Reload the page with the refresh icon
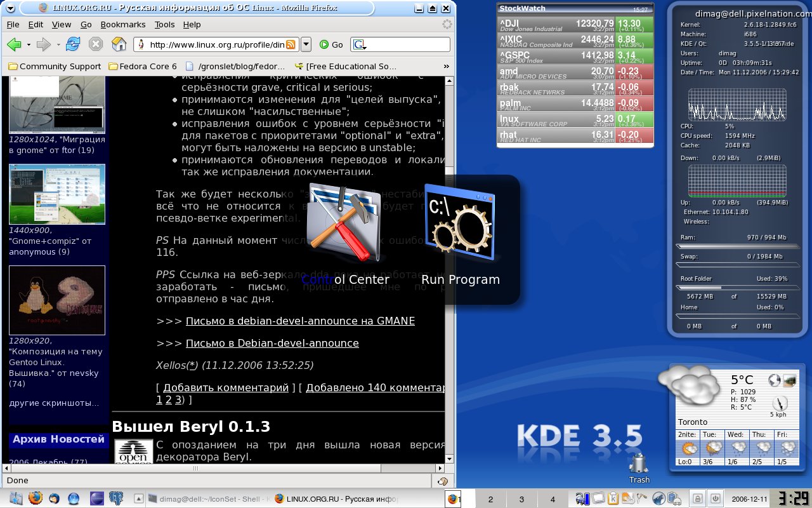This screenshot has height=508, width=812. pos(73,44)
